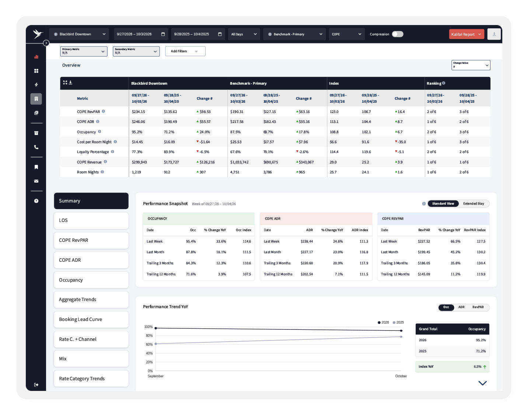
Task: Show ADR in Performance Trend YoY
Action: tap(461, 307)
